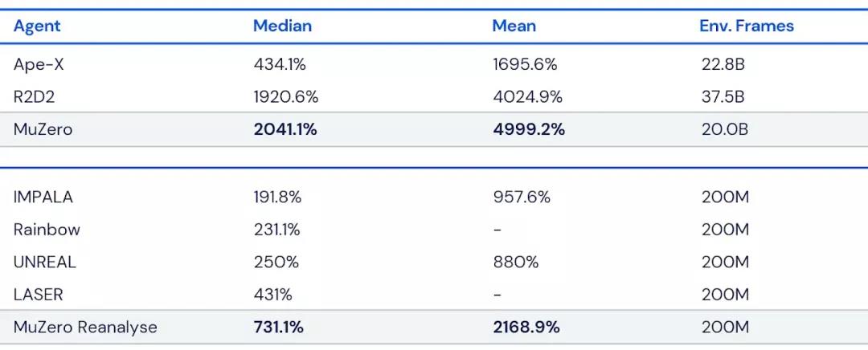Click the MuZero Reanalyse row label
868x350 pixels.
click(85, 327)
